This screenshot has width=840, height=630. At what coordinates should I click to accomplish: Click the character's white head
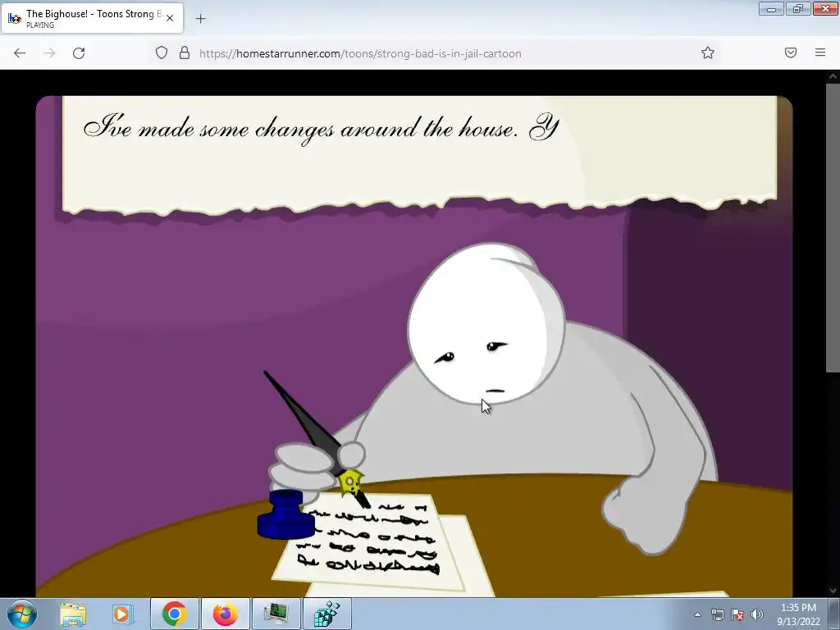486,323
